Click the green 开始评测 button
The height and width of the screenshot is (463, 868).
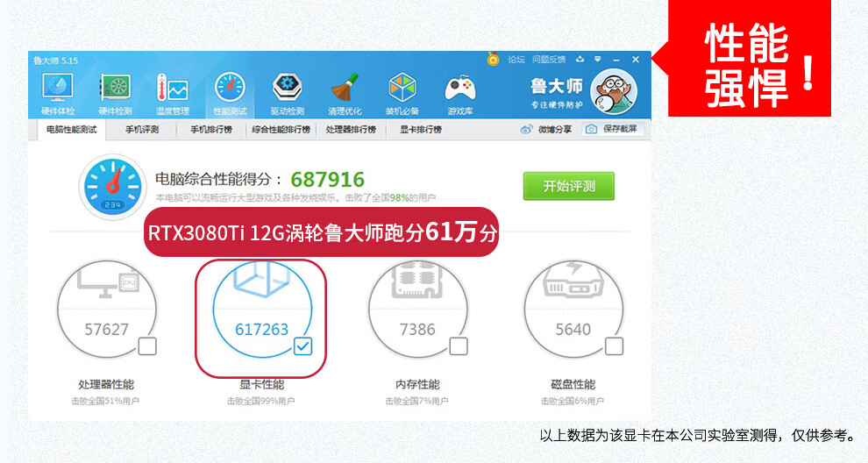click(x=568, y=186)
